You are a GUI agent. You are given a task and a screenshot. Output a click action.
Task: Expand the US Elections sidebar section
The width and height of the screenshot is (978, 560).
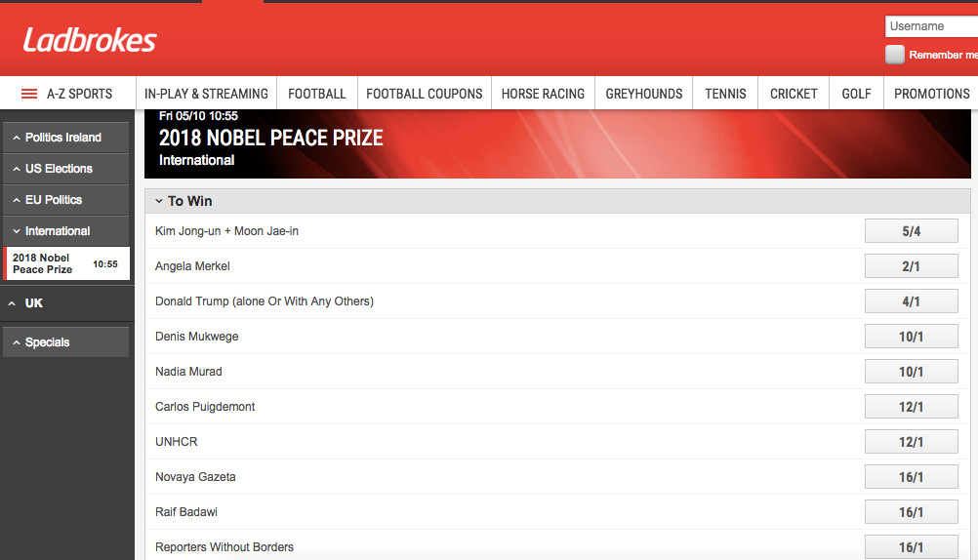(x=65, y=169)
